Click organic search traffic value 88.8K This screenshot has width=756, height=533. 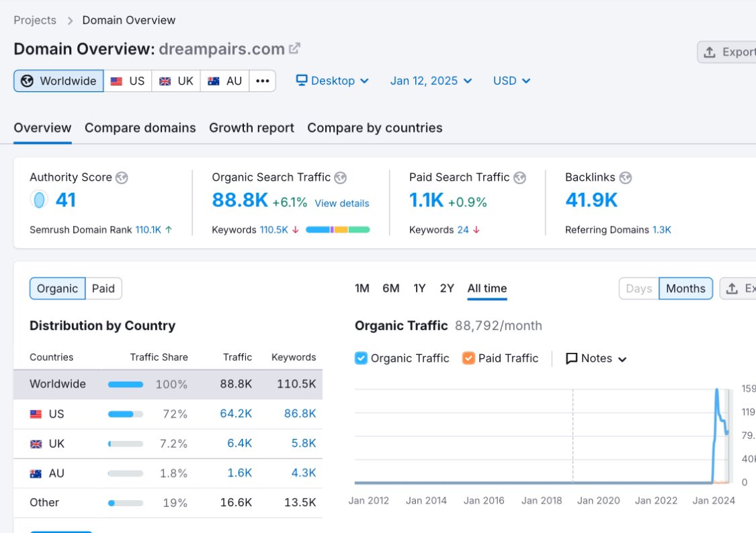(x=240, y=200)
